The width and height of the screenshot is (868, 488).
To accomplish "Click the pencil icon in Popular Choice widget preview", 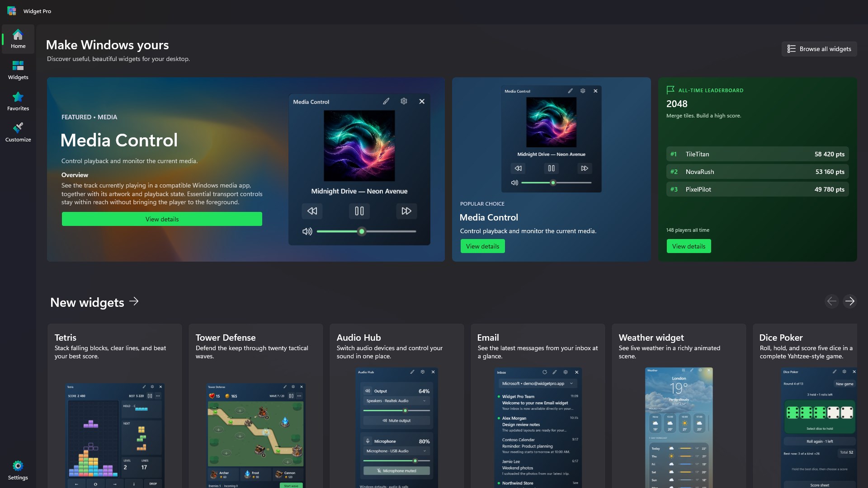I will pyautogui.click(x=570, y=91).
